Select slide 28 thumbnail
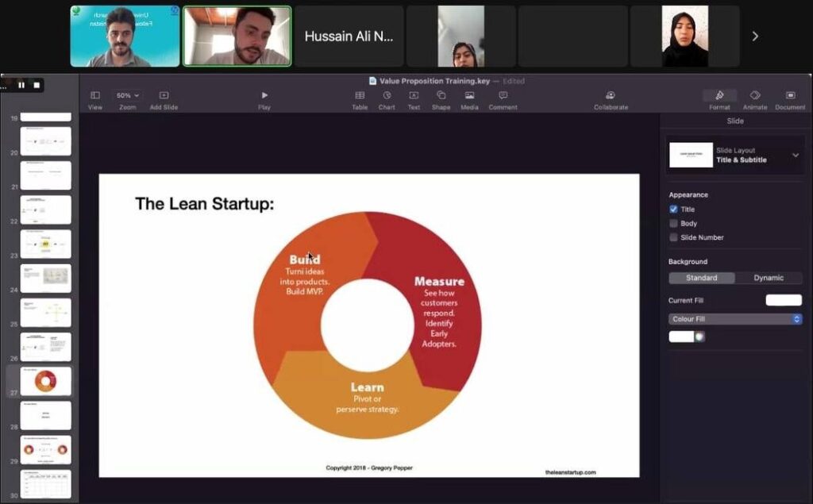This screenshot has width=813, height=504. [x=45, y=415]
